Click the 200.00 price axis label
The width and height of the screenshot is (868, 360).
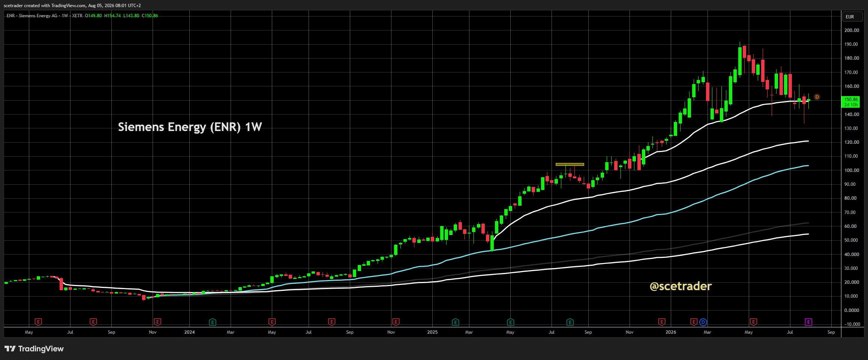click(852, 30)
